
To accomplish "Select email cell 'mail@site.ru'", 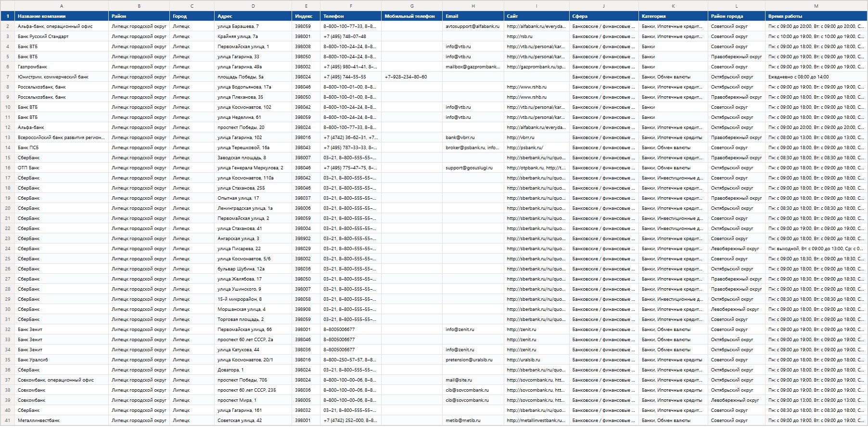I will tap(473, 380).
